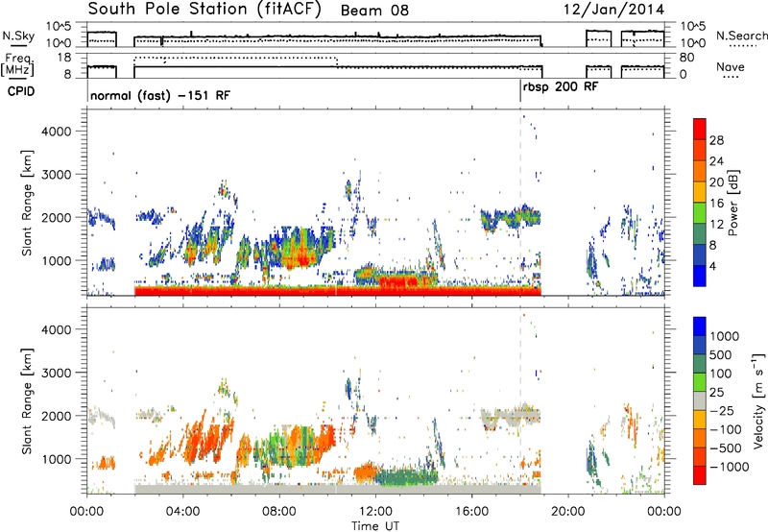Click the '04:00' time axis label
This screenshot has width=768, height=532.
click(182, 512)
